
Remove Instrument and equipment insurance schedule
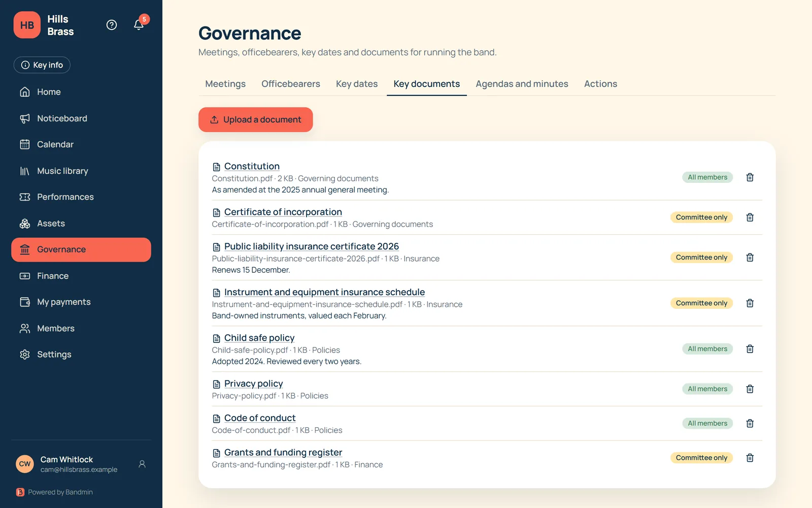coord(750,303)
